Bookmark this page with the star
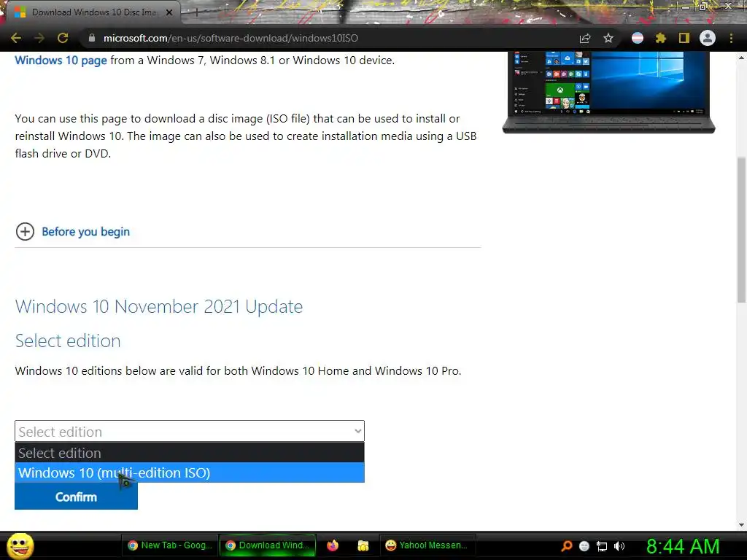The height and width of the screenshot is (560, 747). click(608, 38)
